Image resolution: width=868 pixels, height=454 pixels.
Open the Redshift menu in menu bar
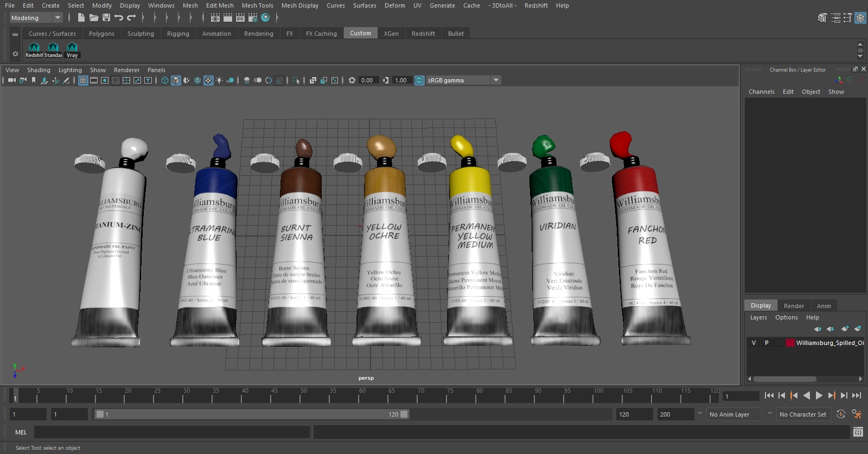tap(536, 5)
